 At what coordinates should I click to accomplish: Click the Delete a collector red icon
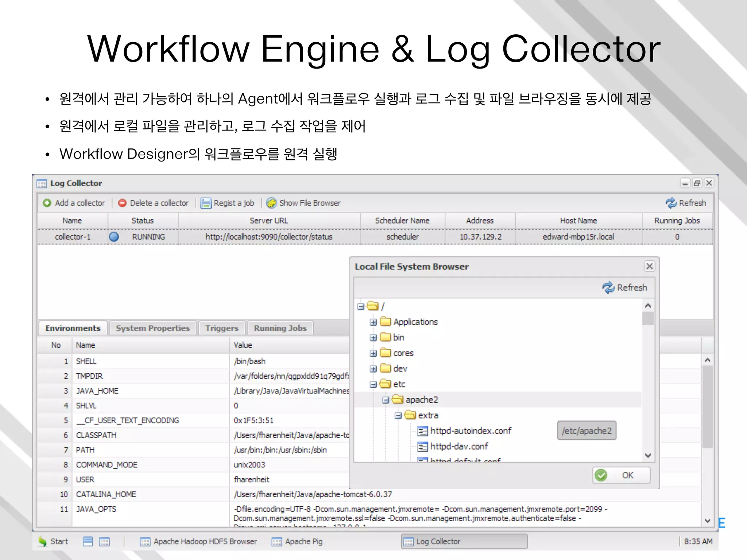coord(122,203)
